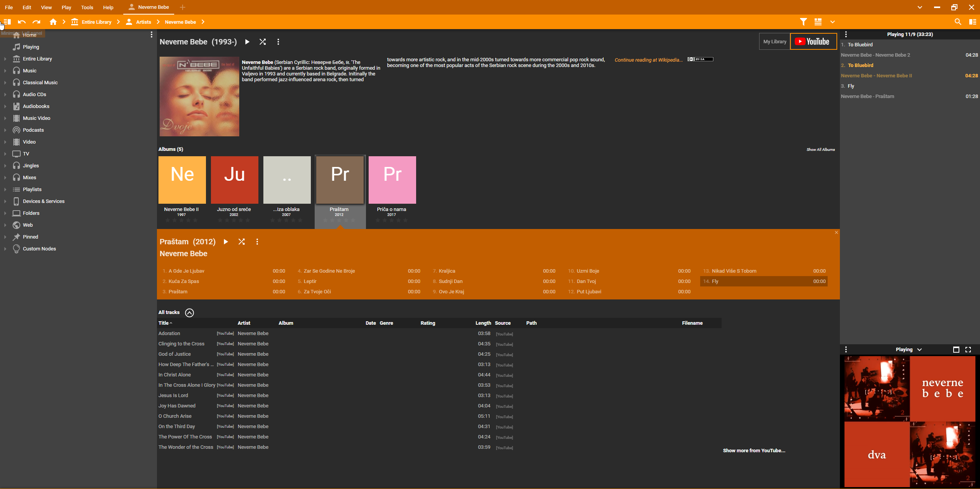The width and height of the screenshot is (980, 489).
Task: Click the undo navigation arrow in toolbar
Action: tap(22, 22)
